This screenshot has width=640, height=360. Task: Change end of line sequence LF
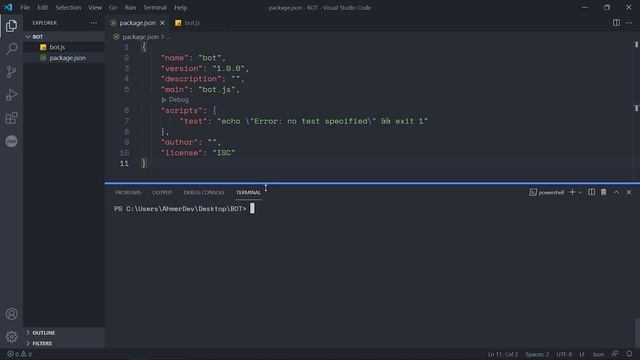(582, 354)
